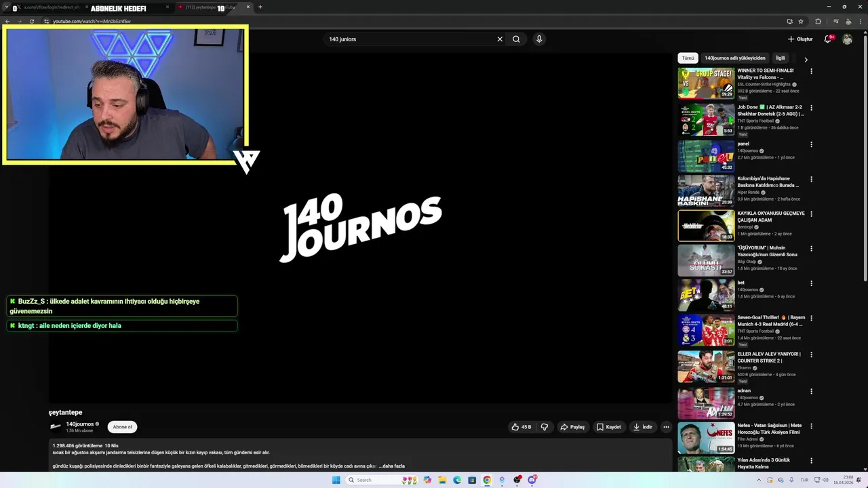
Task: Clear the YouTube search box text
Action: [x=500, y=39]
